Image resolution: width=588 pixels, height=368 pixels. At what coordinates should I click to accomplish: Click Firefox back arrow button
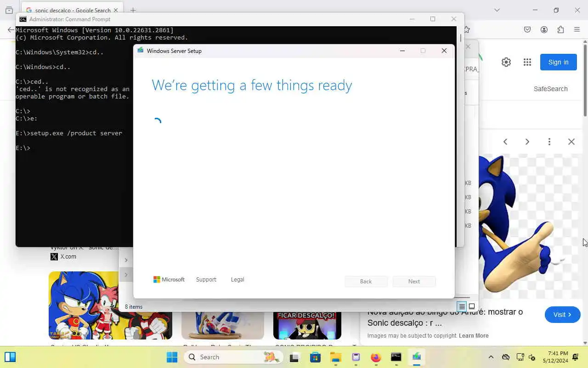[11, 29]
